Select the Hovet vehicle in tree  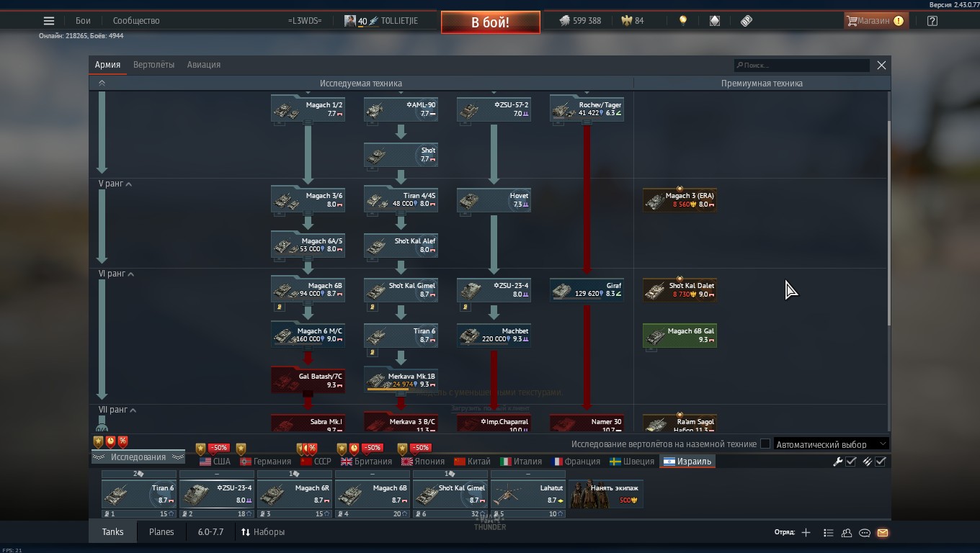(494, 200)
